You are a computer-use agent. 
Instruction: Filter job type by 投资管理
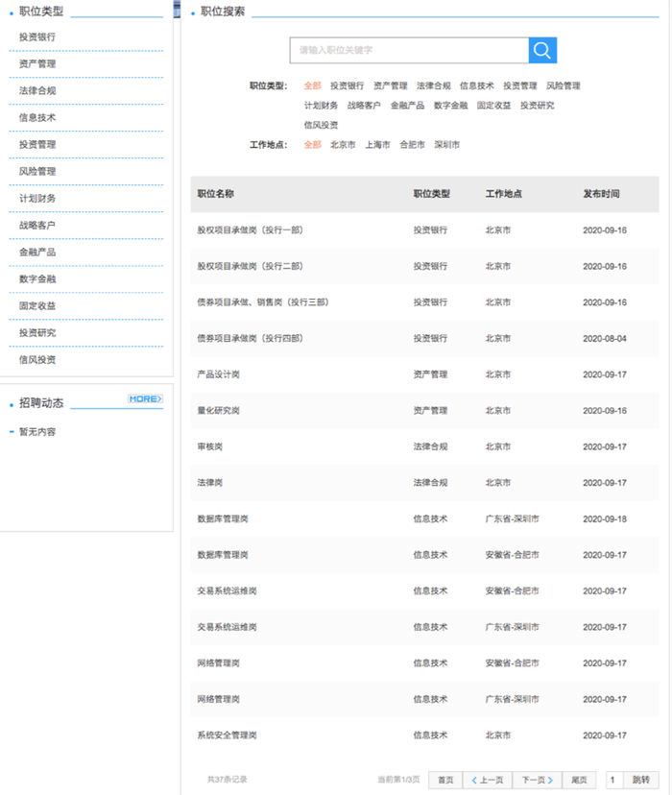pos(520,85)
